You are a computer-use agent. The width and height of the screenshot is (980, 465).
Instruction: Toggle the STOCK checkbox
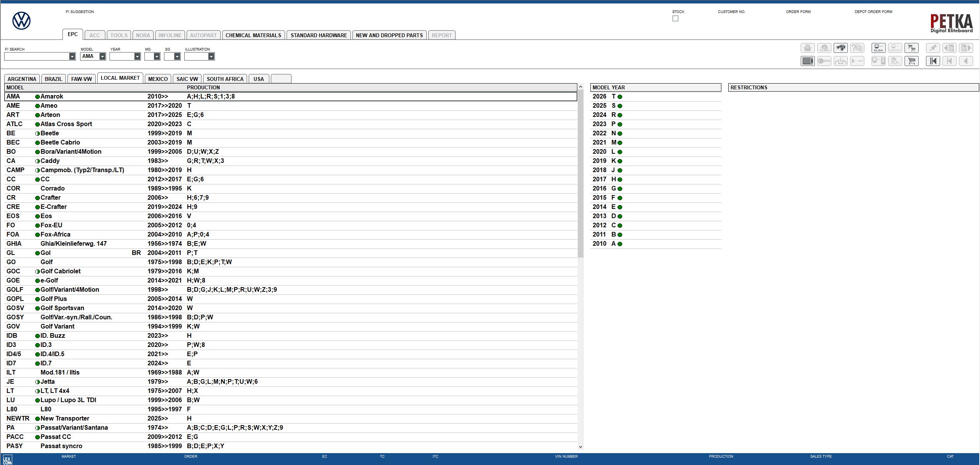click(675, 18)
